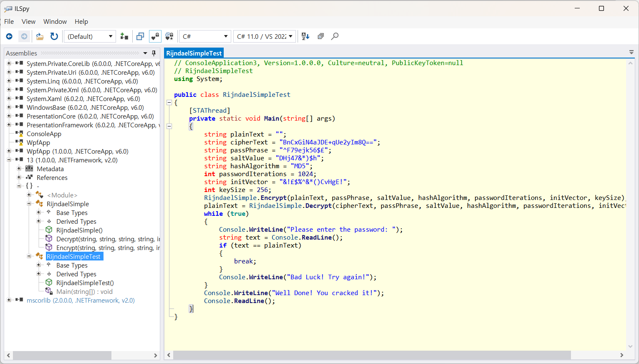Image resolution: width=639 pixels, height=364 pixels.
Task: Click the private Main method icon
Action: (x=49, y=291)
